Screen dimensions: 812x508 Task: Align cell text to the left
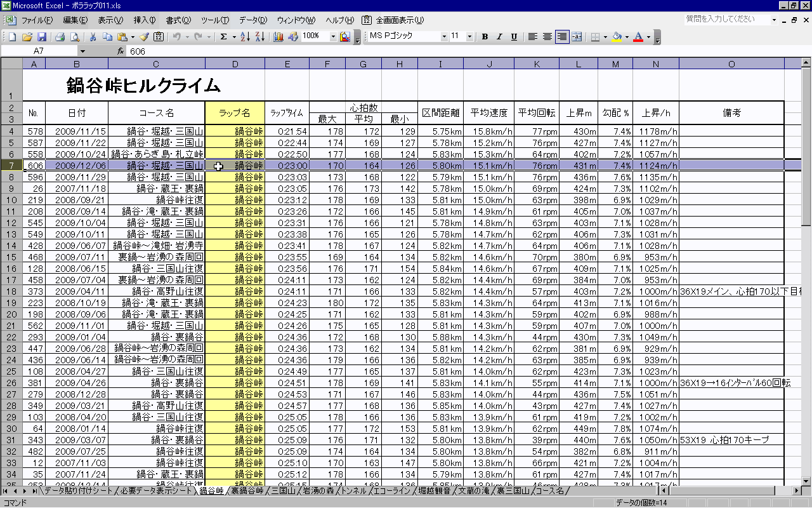[x=532, y=37]
